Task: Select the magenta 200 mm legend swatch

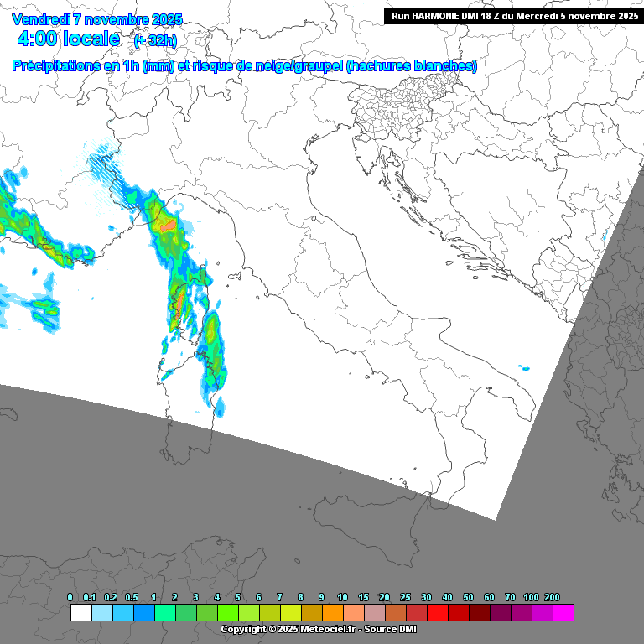Action: coord(563,613)
